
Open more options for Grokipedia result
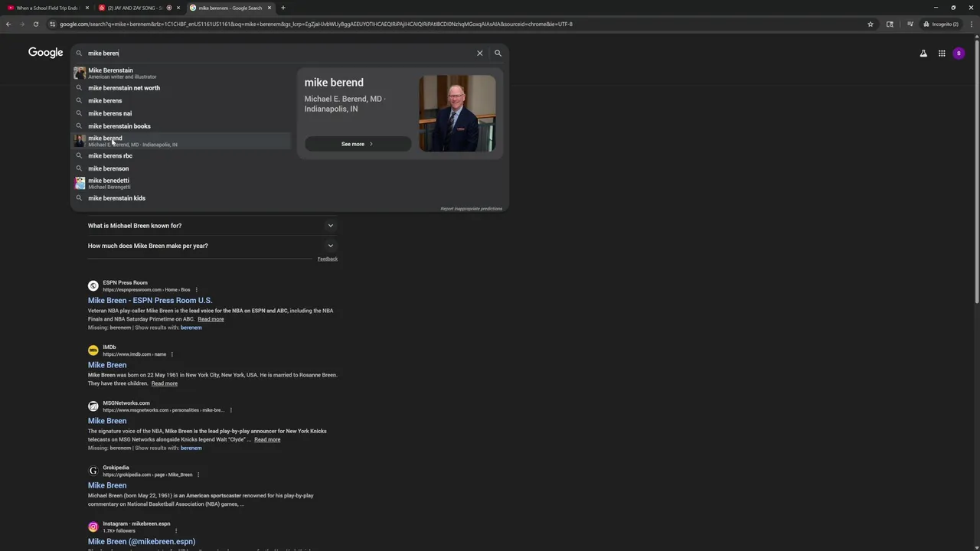point(198,474)
